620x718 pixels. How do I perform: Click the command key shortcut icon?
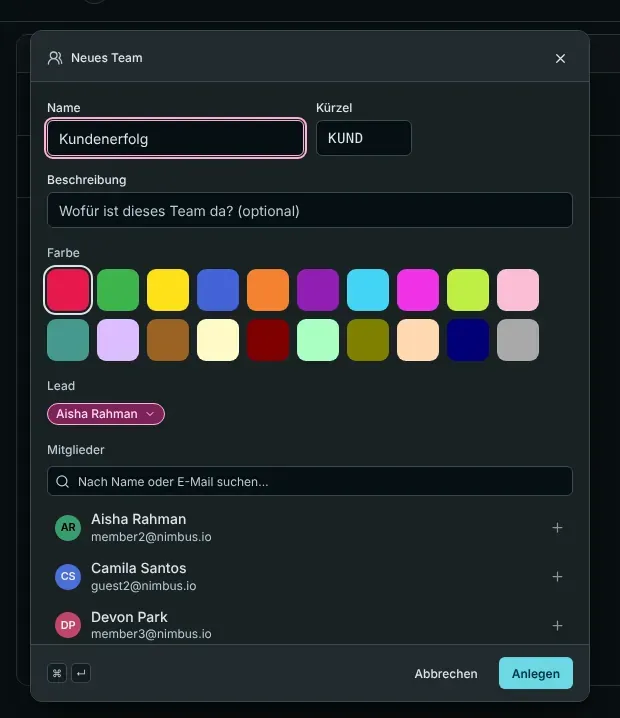pos(57,673)
